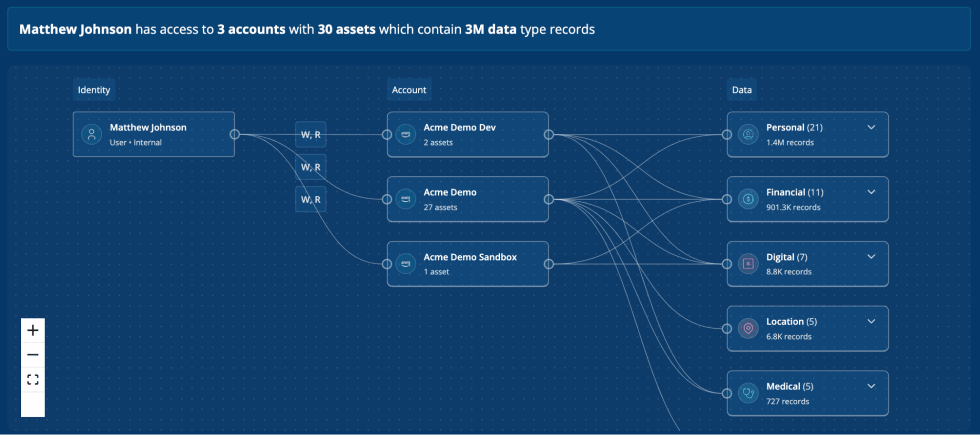
Task: Click the '1.4M records' text
Action: pyautogui.click(x=790, y=142)
